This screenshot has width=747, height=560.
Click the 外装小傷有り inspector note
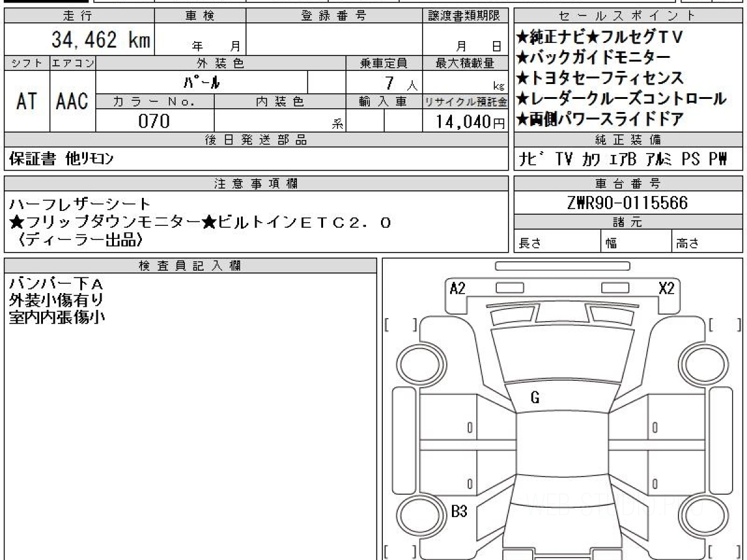56,301
